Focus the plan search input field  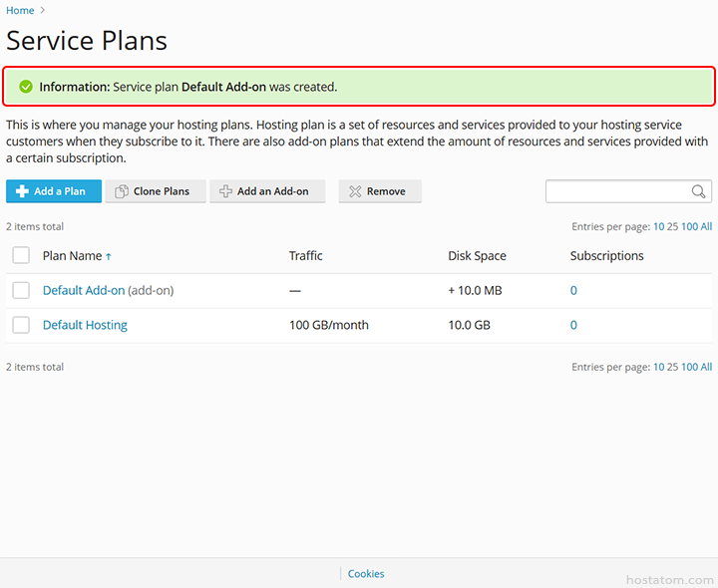[616, 191]
